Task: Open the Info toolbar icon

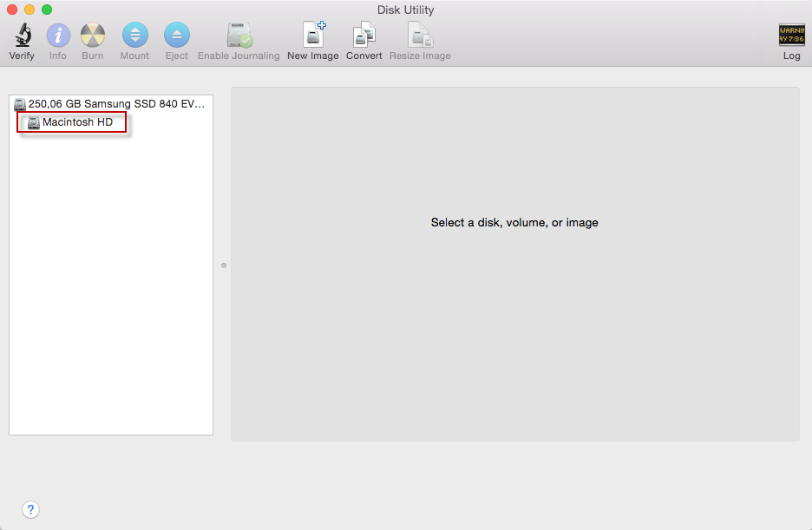Action: [58, 36]
